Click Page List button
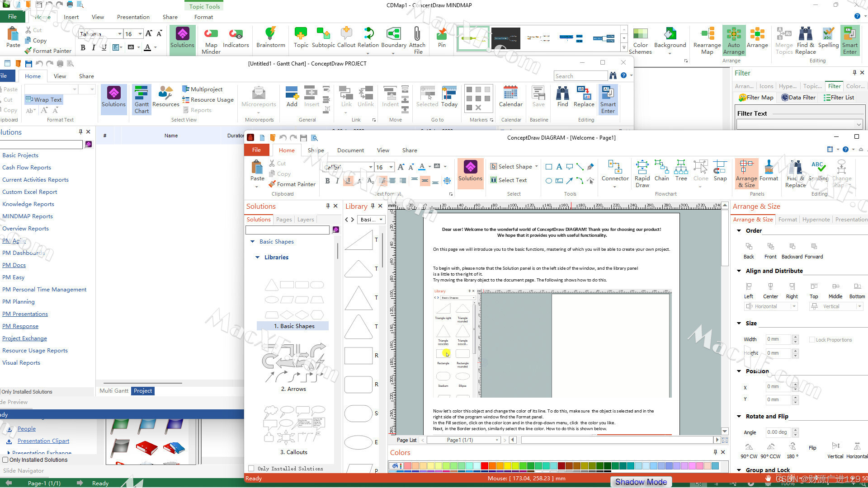 [406, 440]
